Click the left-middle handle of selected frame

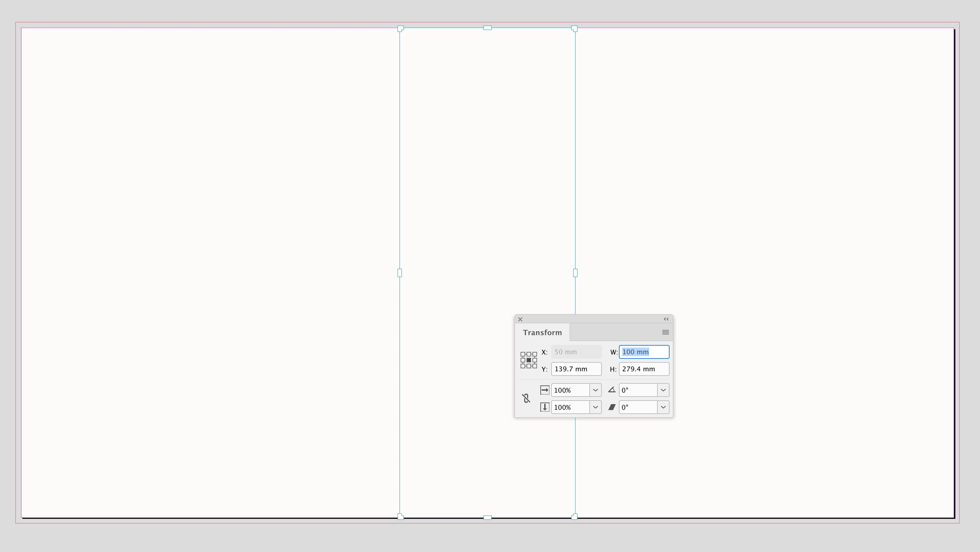click(400, 273)
